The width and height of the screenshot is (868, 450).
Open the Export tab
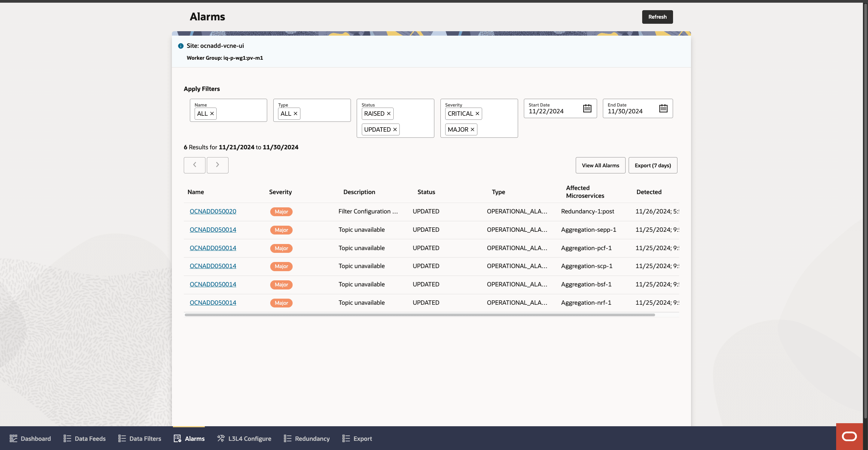(357, 438)
